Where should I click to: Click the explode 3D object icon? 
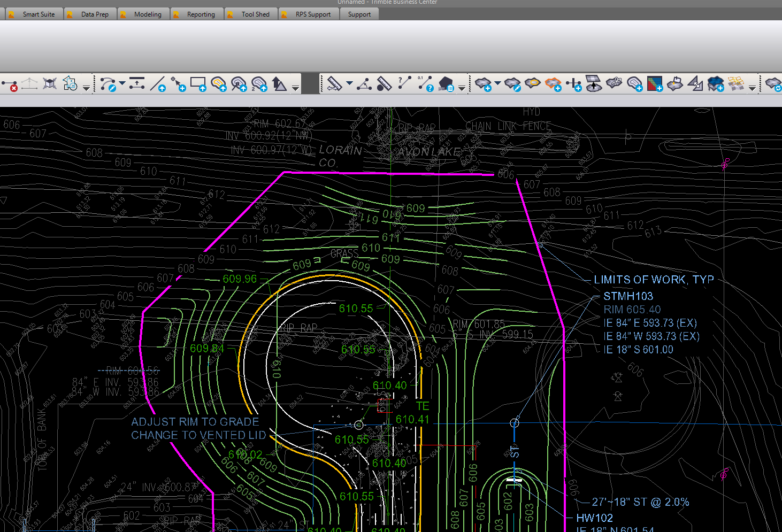tap(50, 84)
